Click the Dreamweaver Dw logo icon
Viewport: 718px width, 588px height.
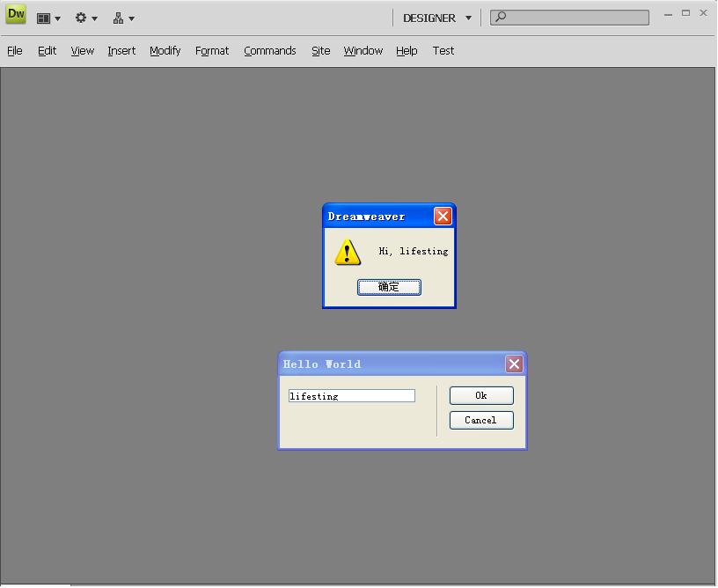(x=16, y=14)
